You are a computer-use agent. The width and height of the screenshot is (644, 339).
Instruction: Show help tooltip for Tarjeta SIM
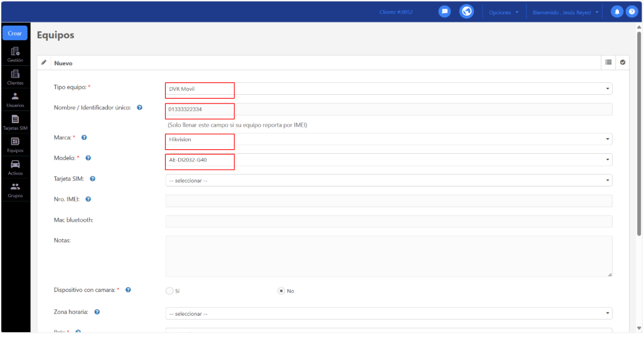[93, 179]
